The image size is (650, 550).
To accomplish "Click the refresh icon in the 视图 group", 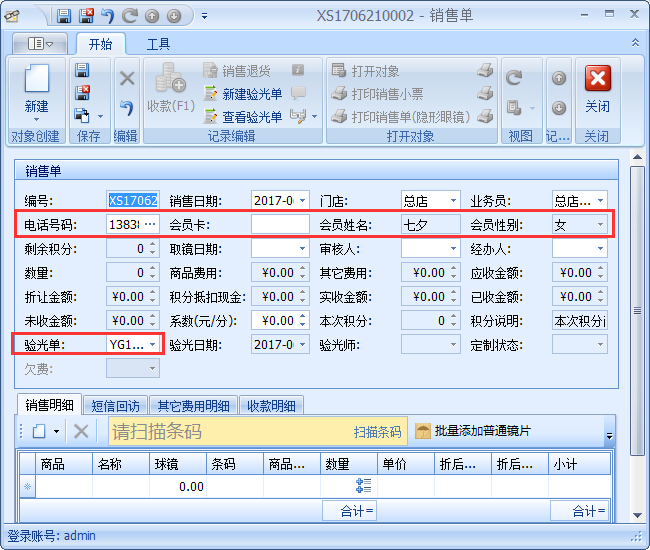I will (514, 78).
